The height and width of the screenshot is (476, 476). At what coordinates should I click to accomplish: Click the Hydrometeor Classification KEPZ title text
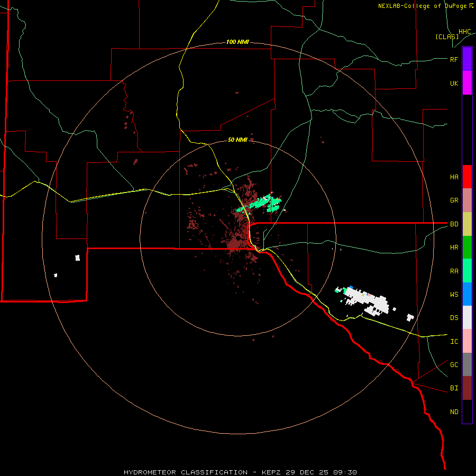tap(240, 472)
